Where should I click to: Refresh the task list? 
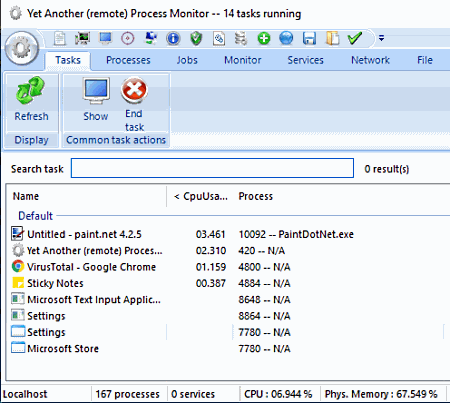pyautogui.click(x=31, y=99)
